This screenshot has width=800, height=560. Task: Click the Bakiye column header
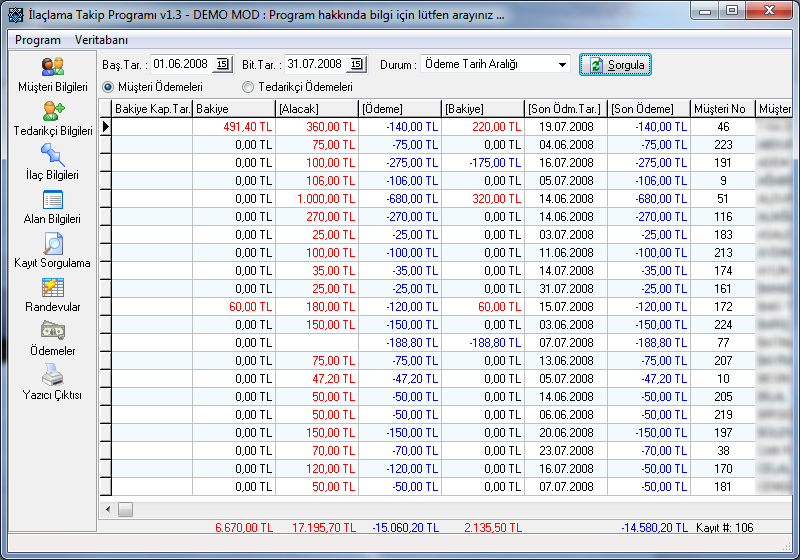click(x=233, y=108)
